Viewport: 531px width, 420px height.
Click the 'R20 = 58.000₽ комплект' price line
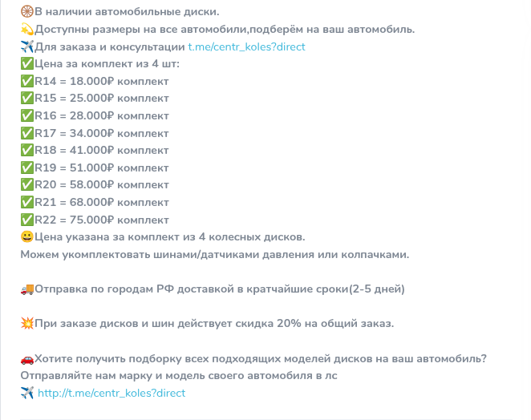coord(102,185)
